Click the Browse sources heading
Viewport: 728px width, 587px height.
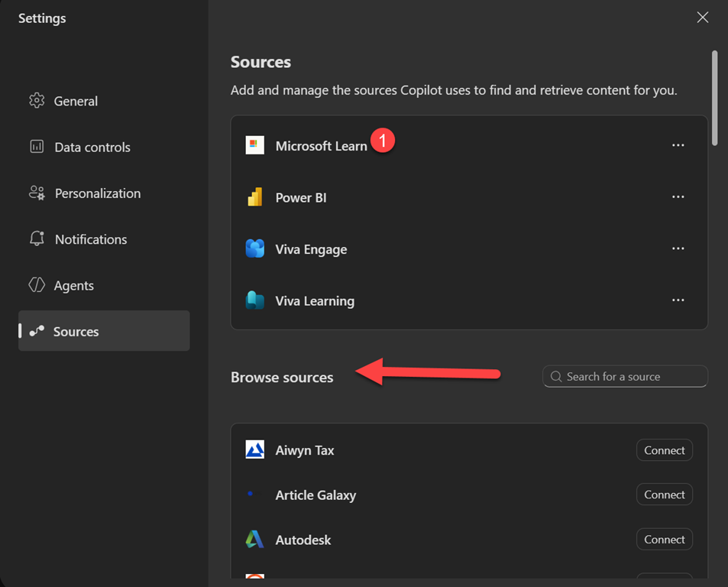282,377
